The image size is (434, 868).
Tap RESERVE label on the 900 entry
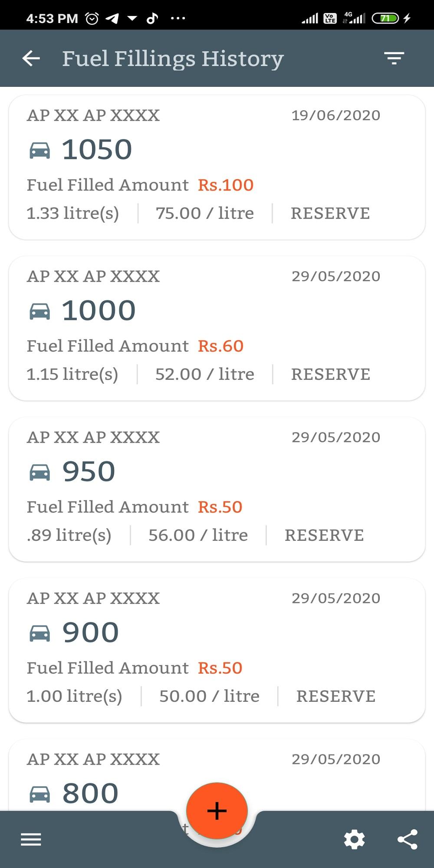pos(336,696)
